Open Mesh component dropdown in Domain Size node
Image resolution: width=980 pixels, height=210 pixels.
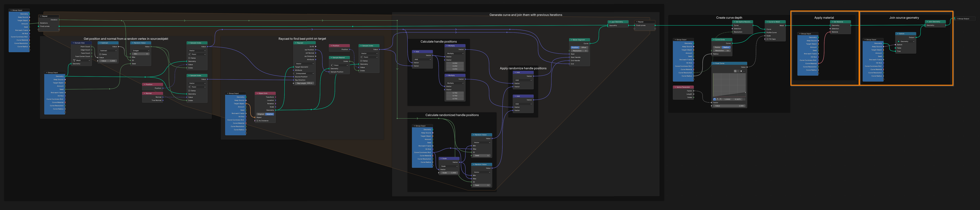(x=81, y=60)
